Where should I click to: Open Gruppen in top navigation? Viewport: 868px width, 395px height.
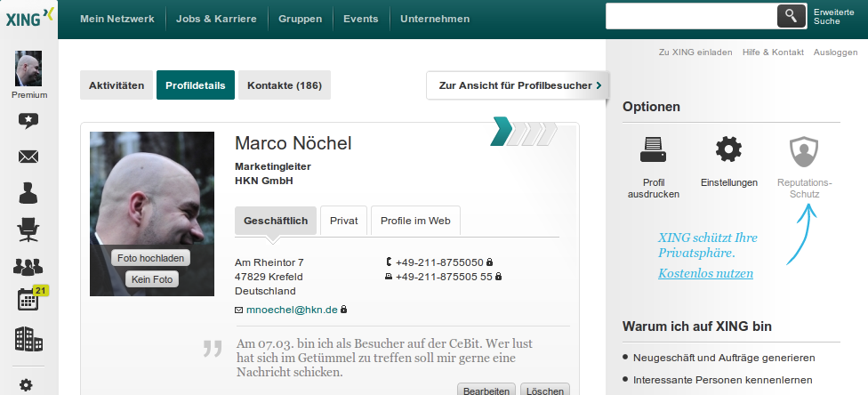click(x=300, y=19)
